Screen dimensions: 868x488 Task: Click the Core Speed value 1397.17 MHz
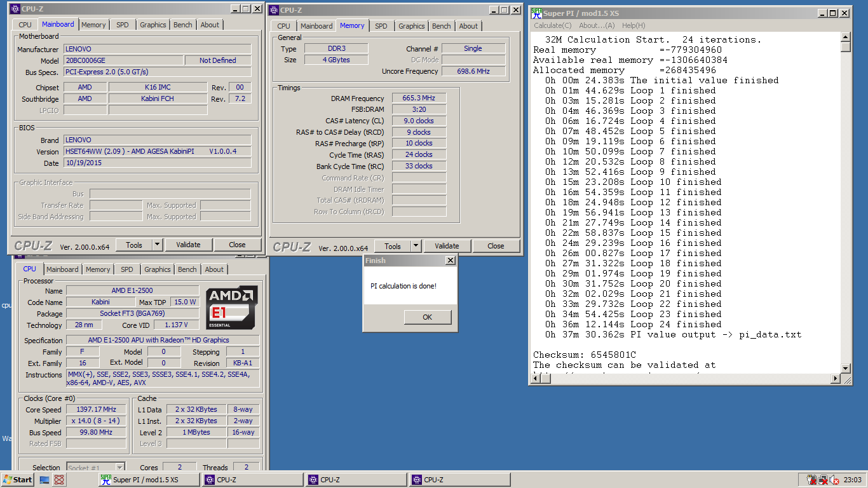[x=96, y=410]
